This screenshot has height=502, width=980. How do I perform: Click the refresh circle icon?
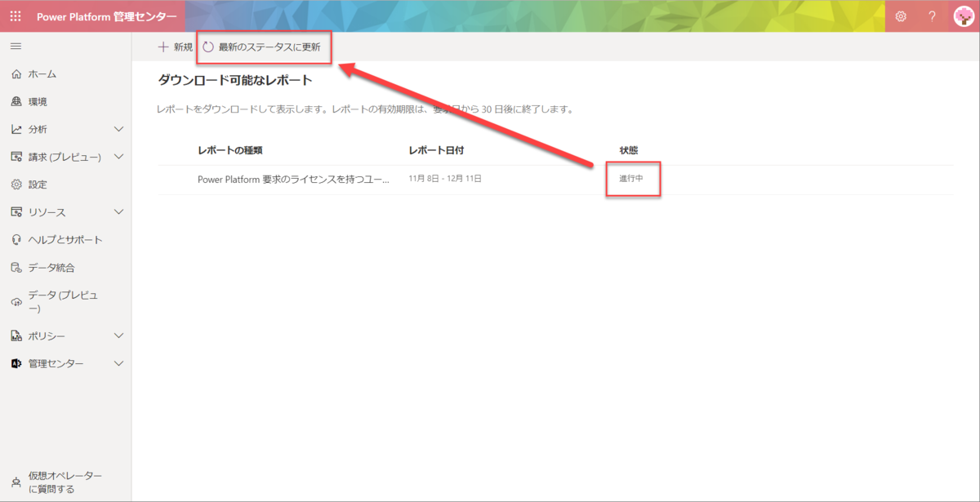208,47
